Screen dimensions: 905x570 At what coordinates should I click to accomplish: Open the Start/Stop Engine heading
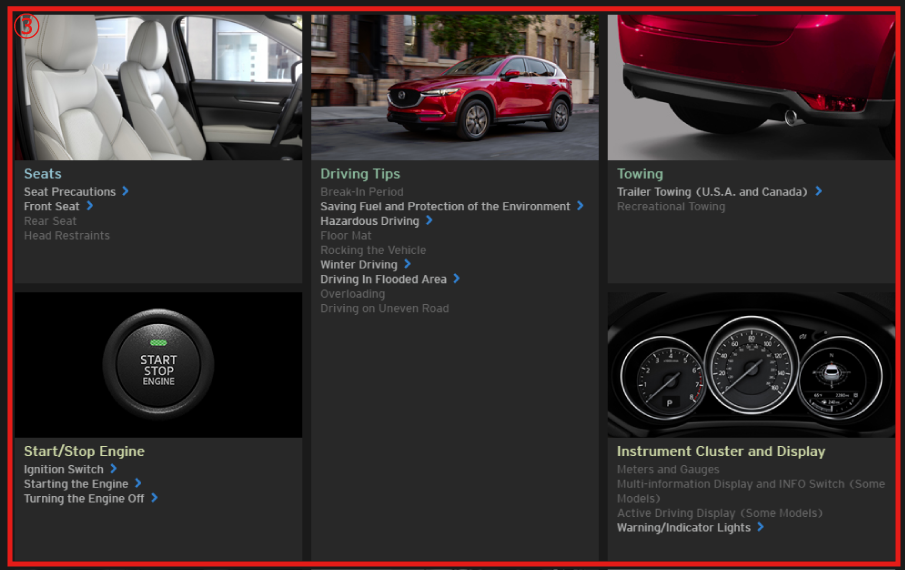click(84, 451)
